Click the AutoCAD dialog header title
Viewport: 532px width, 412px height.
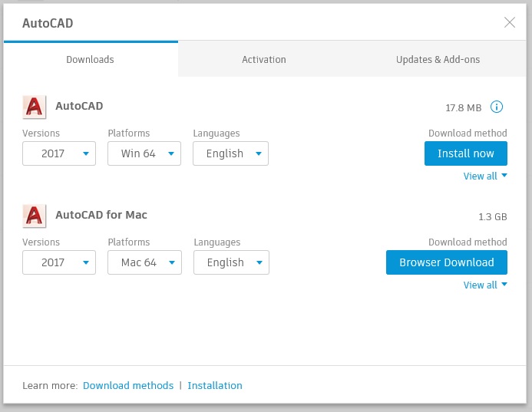[x=48, y=23]
